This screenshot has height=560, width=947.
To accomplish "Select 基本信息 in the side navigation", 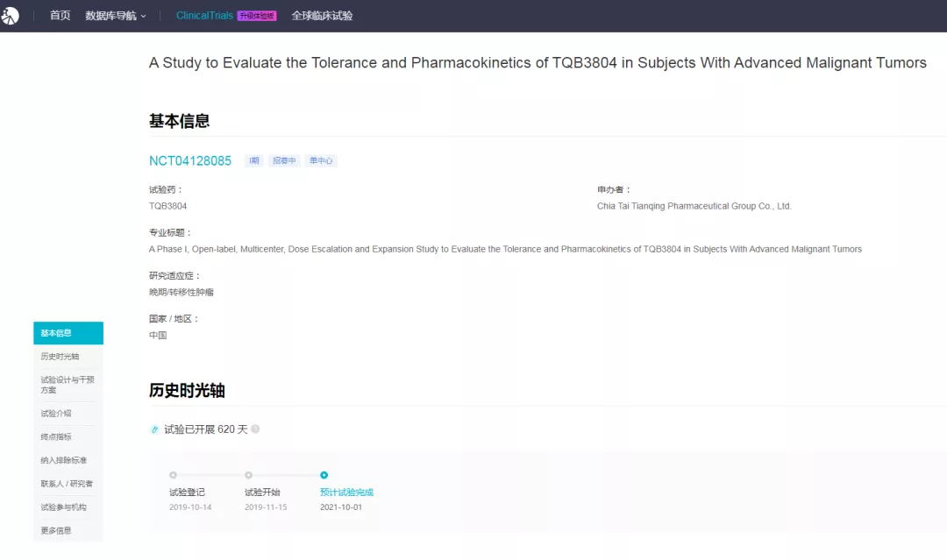I will [68, 333].
